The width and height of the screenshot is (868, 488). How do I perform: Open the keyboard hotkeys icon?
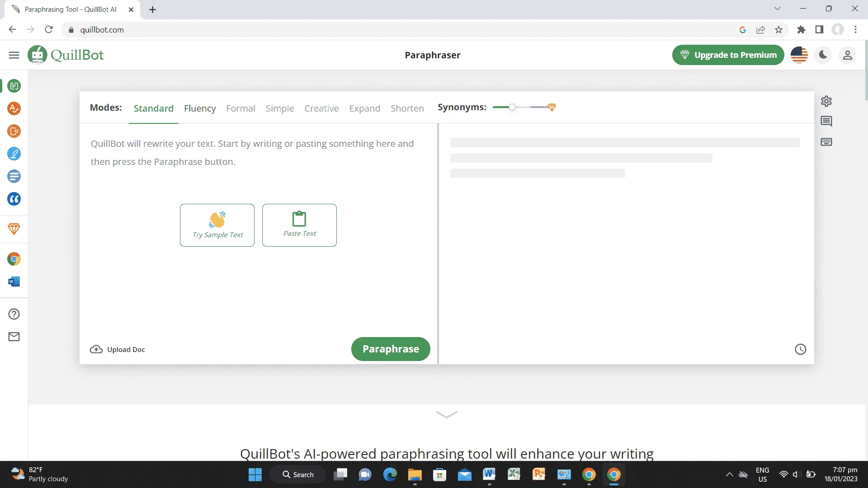(x=826, y=142)
